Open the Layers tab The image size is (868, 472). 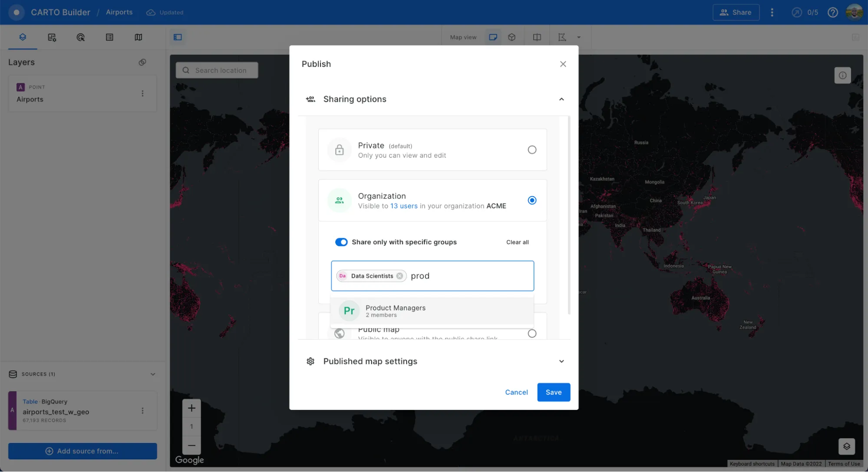[x=23, y=37]
